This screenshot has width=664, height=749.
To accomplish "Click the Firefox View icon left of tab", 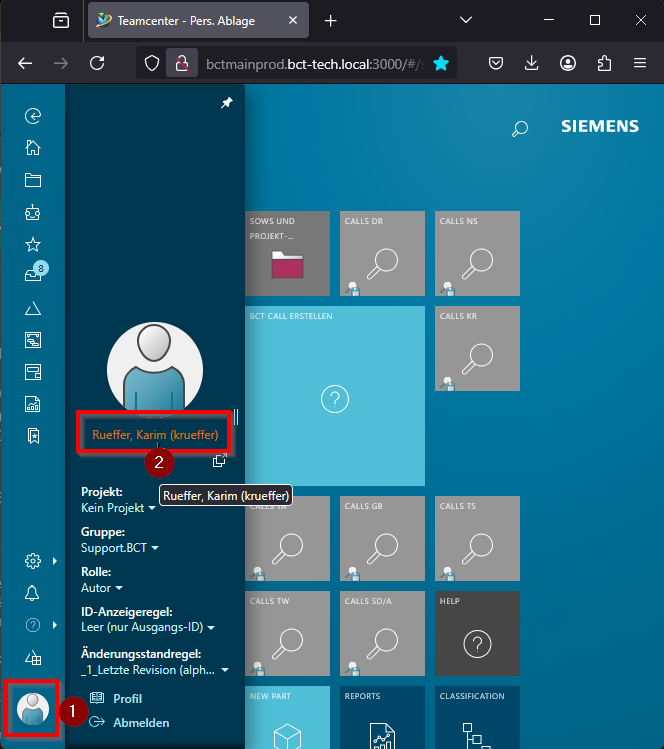I will point(61,21).
